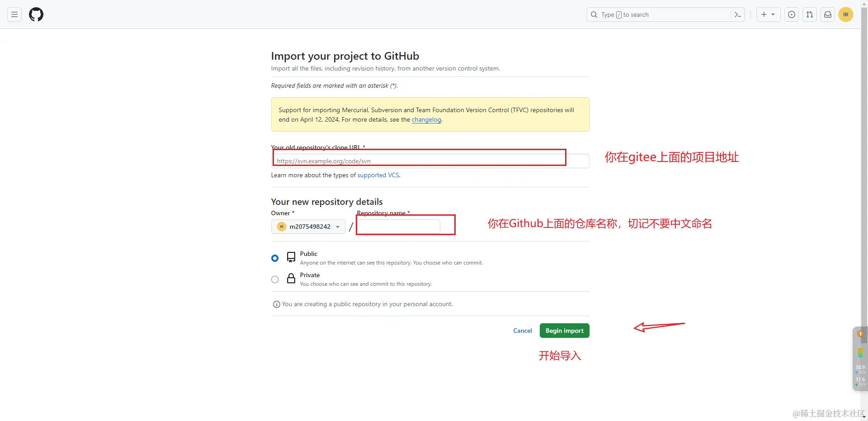This screenshot has height=421, width=868.
Task: Click the network speed floating widget
Action: pyautogui.click(x=860, y=358)
